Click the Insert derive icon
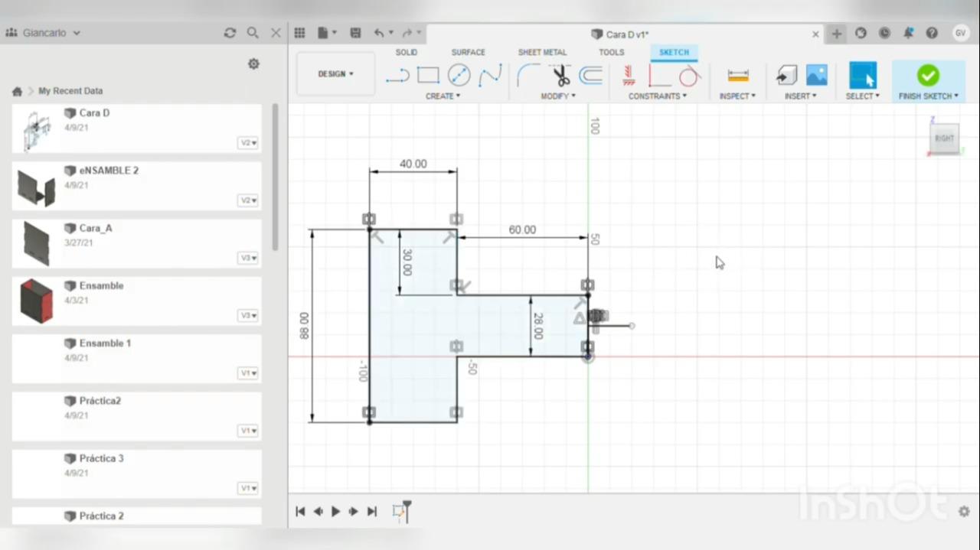The width and height of the screenshot is (980, 550). point(786,75)
